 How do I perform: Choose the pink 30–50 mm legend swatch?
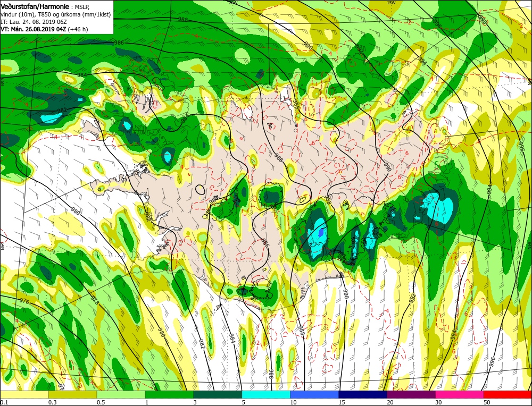click(x=460, y=394)
